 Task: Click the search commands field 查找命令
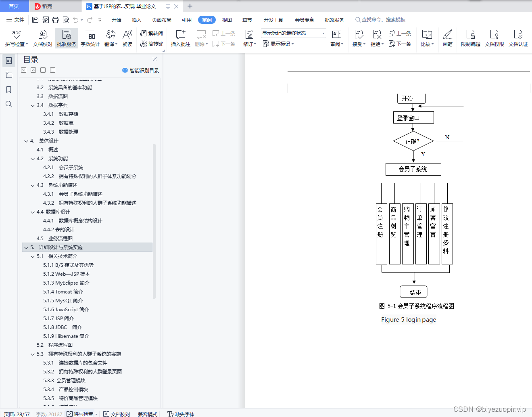coord(380,20)
